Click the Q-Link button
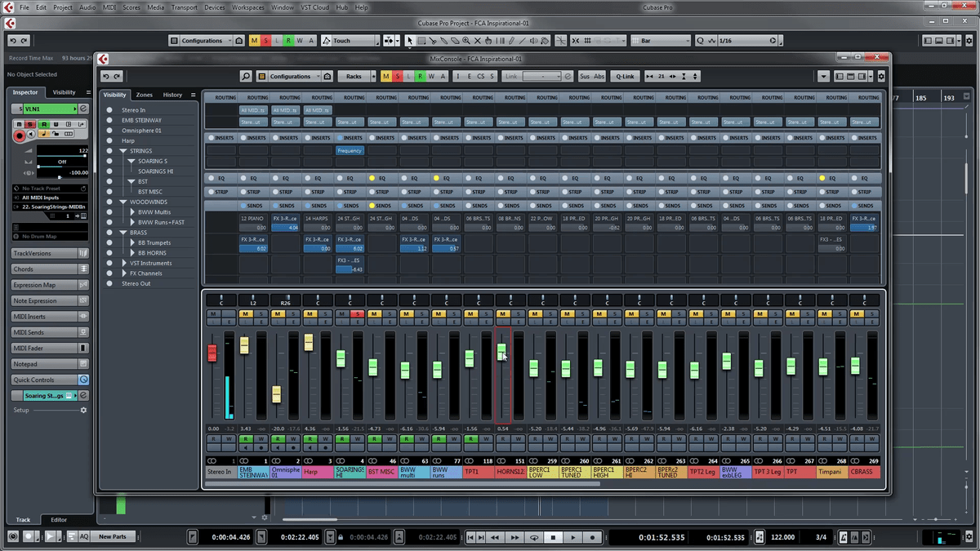The width and height of the screenshot is (980, 551). click(625, 76)
